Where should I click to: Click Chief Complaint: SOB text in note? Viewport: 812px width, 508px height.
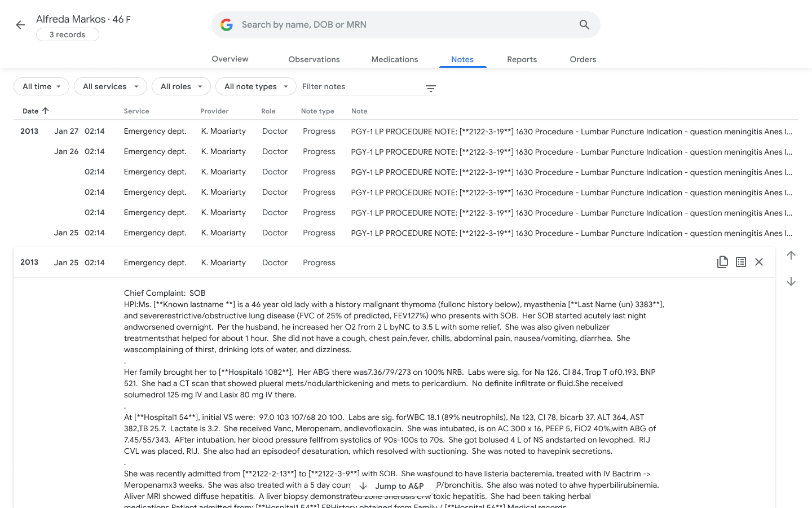click(165, 293)
